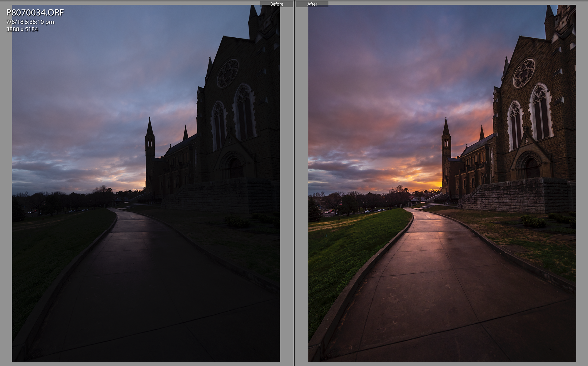The width and height of the screenshot is (588, 366).
Task: Click the capture date 7/8/18 5:35:10 pm text
Action: [30, 22]
